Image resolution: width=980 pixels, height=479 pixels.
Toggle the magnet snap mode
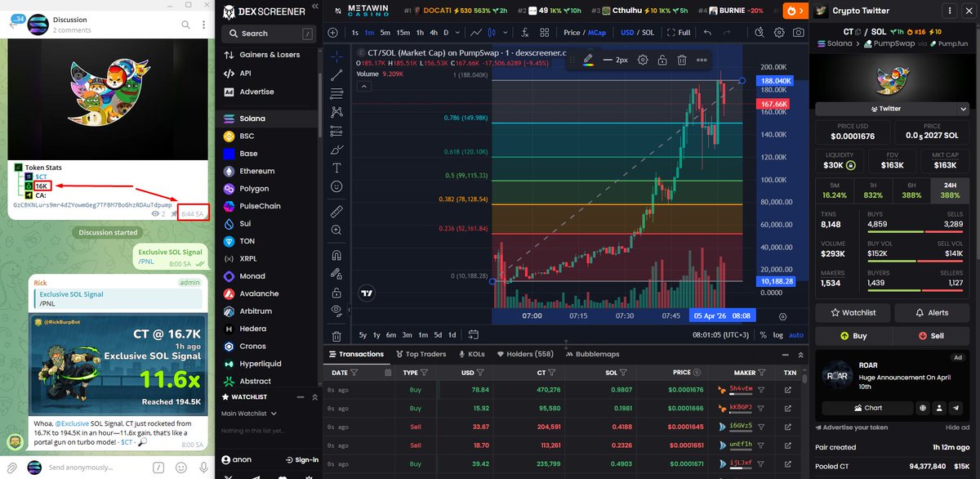pos(337,255)
